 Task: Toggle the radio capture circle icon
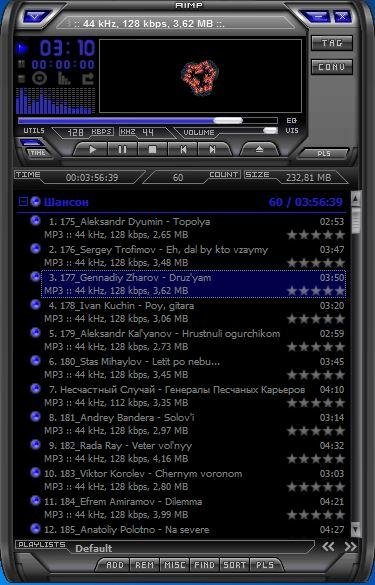point(39,78)
